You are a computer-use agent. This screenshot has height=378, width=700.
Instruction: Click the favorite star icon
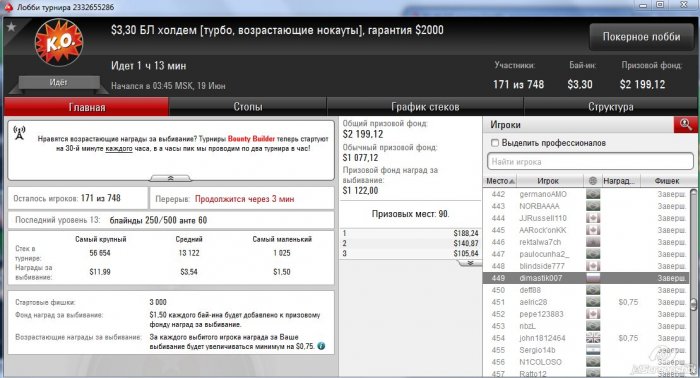[x=11, y=27]
